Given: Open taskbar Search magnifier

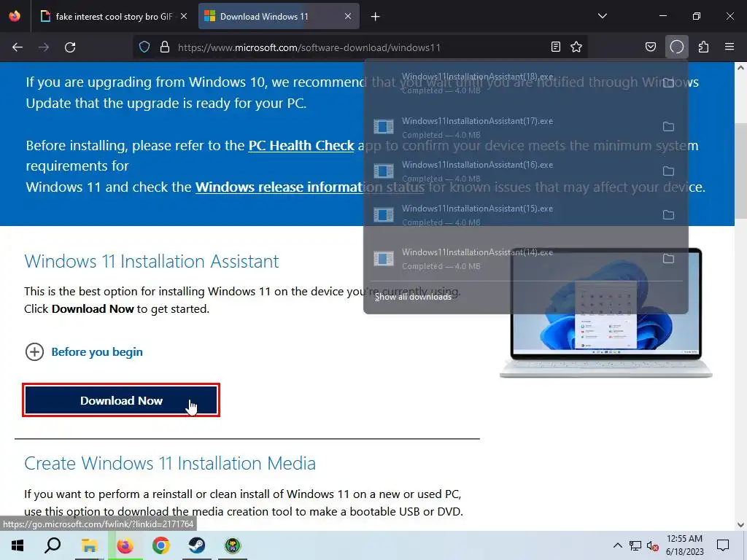Looking at the screenshot, I should [x=53, y=545].
